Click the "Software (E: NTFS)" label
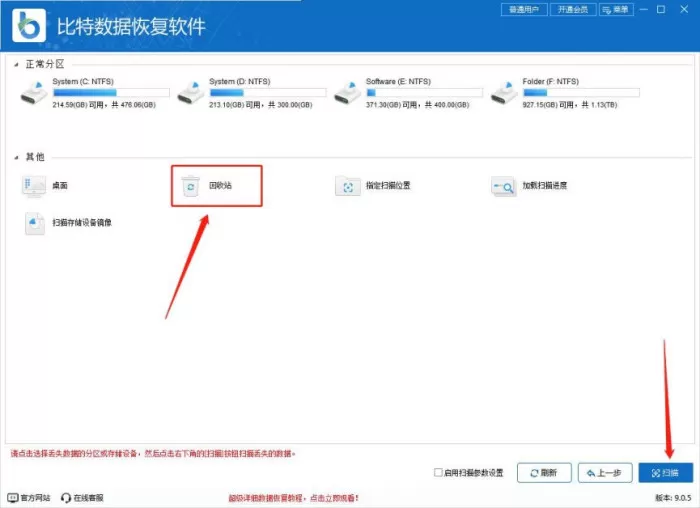This screenshot has width=700, height=508. click(x=398, y=82)
